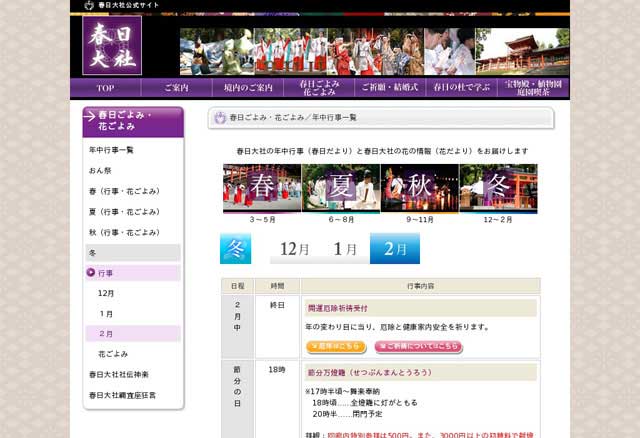Click the 節分万燈籠（せつぶんまんとうろう） heading
The width and height of the screenshot is (640, 438).
370,372
